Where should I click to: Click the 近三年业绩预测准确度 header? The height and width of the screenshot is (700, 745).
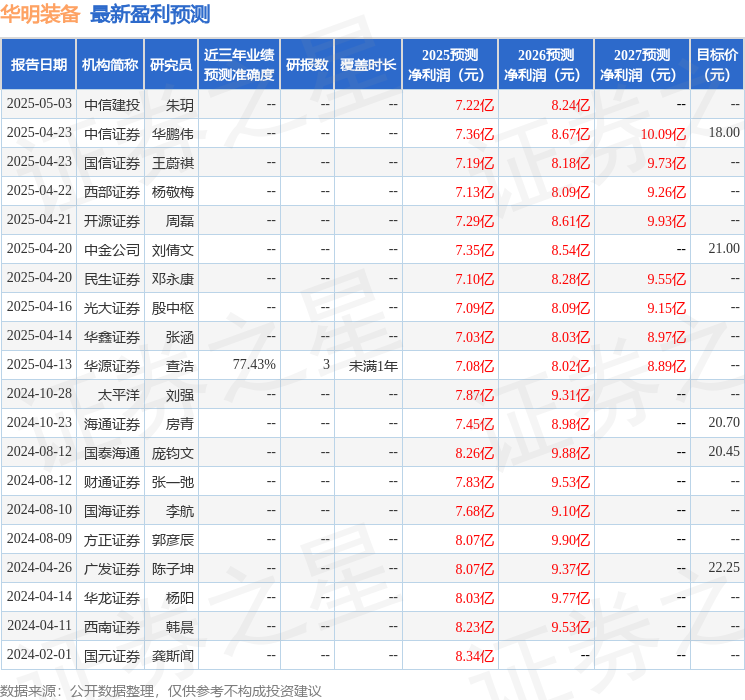(239, 65)
